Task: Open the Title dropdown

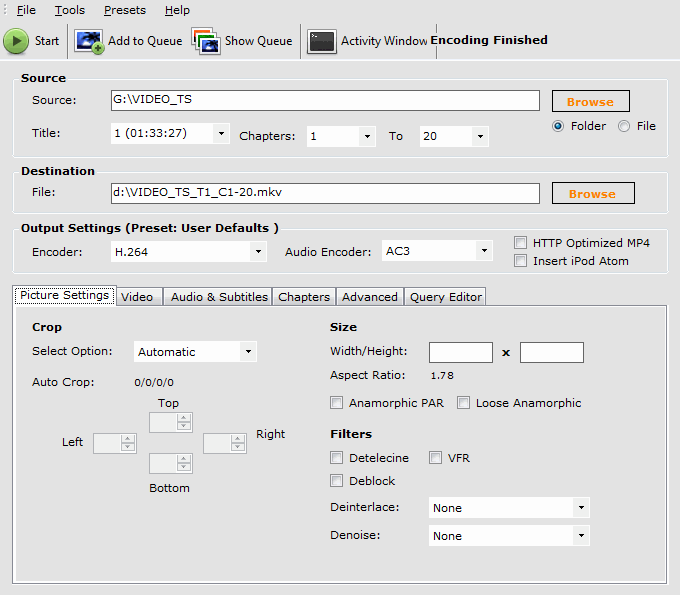Action: click(x=170, y=133)
